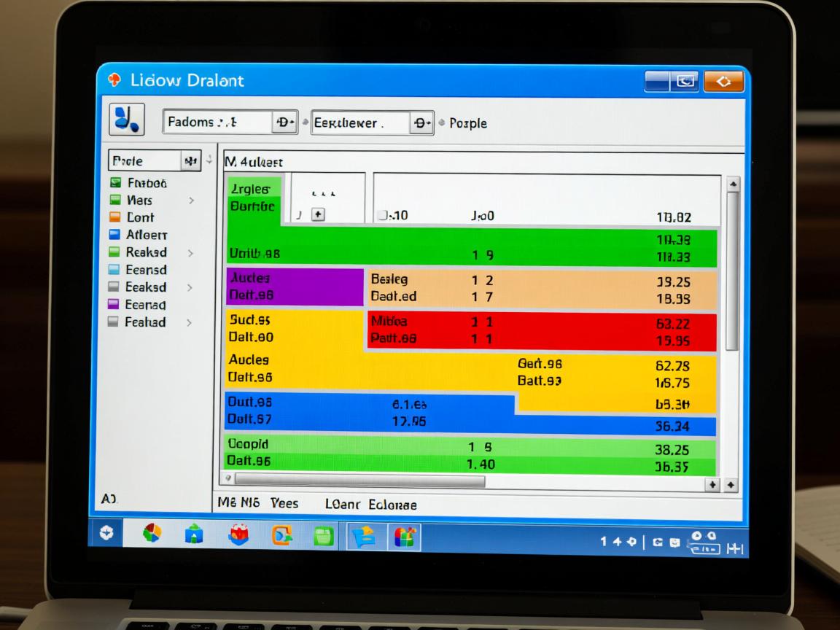Screen dimensions: 840x630
Task: Select the green Fnabed icon in sidebar
Action: point(115,183)
